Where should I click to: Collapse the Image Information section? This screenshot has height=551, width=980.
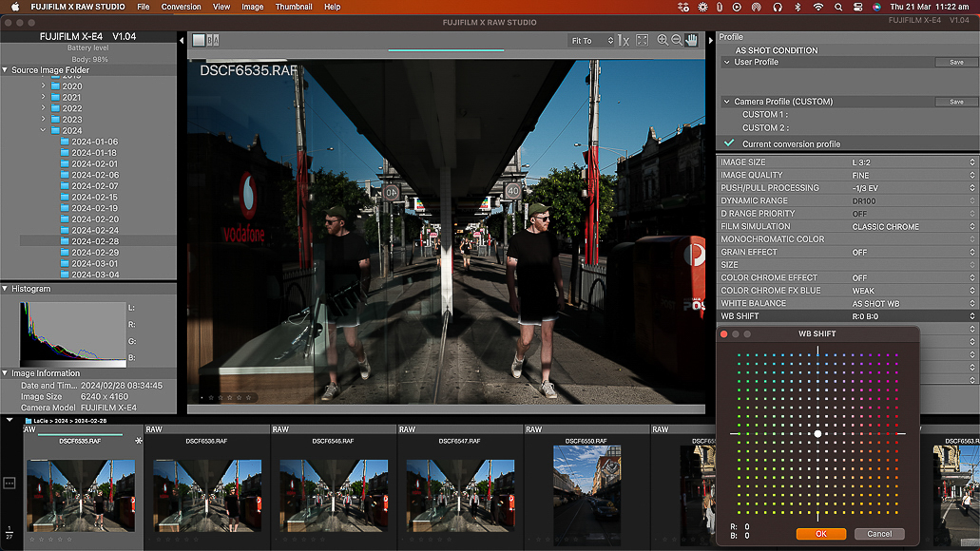click(x=5, y=373)
